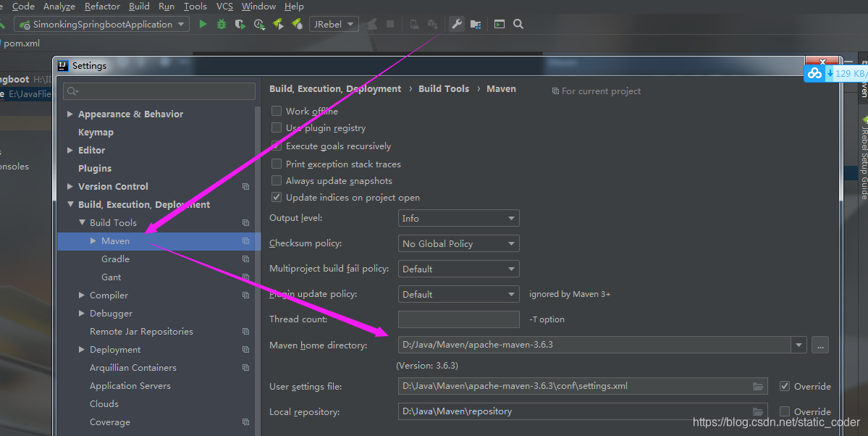Expand the Maven subtree arrow
The width and height of the screenshot is (868, 436).
(93, 241)
